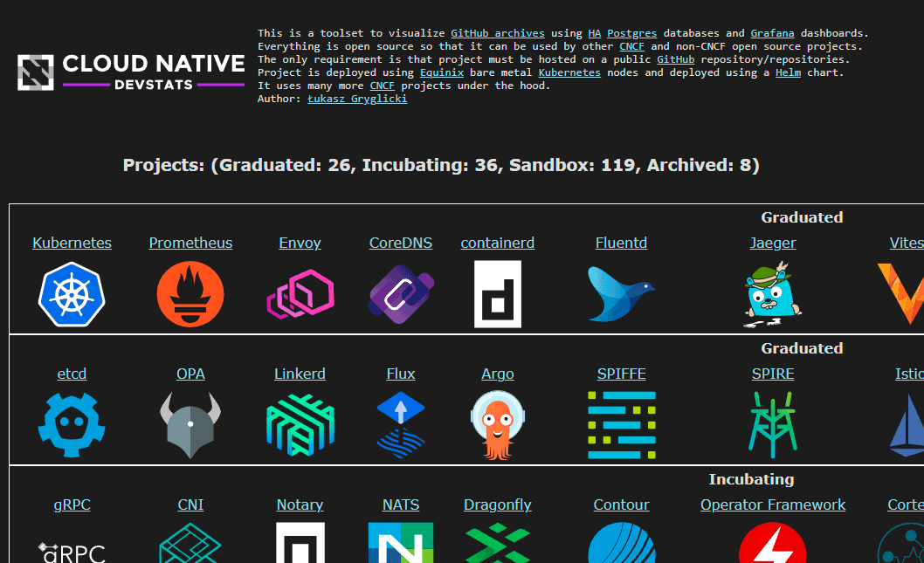
Task: Click the etcd blue gear logo
Action: (72, 424)
